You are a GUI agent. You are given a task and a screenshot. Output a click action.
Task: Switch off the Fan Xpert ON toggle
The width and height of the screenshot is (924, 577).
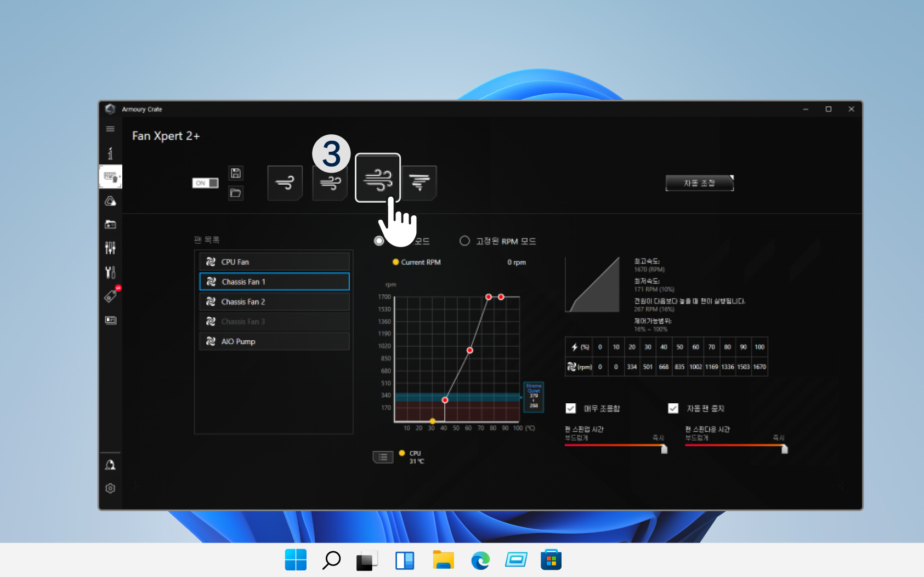(x=205, y=182)
